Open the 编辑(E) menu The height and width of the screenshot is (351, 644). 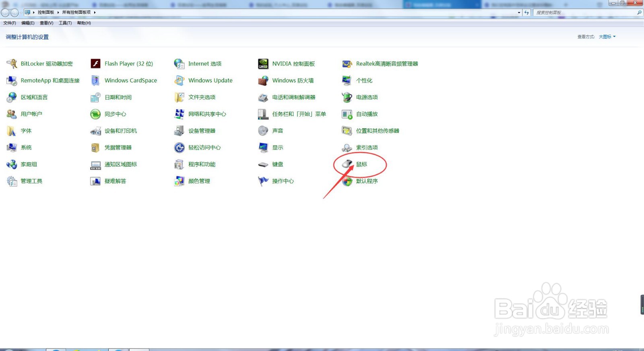coord(28,23)
